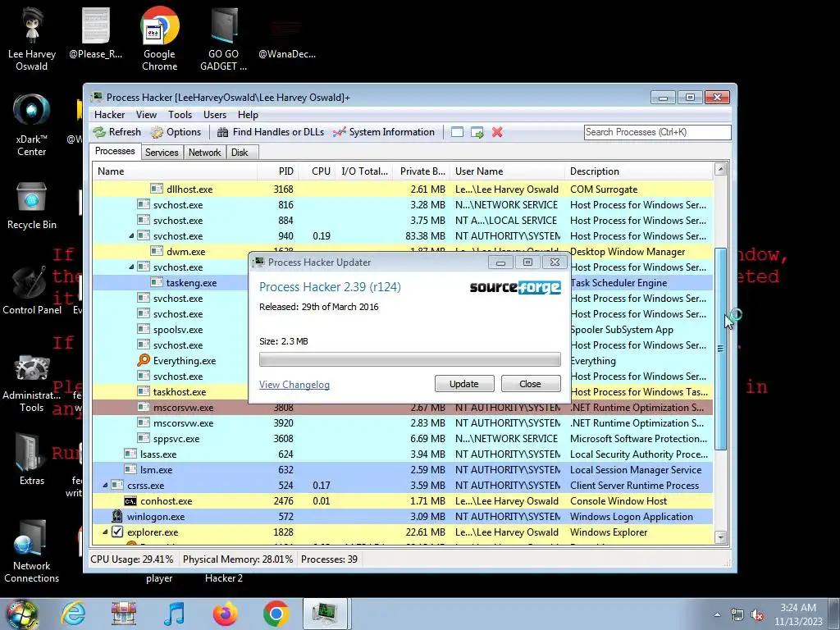Click the conhost.exe console icon

click(x=130, y=501)
